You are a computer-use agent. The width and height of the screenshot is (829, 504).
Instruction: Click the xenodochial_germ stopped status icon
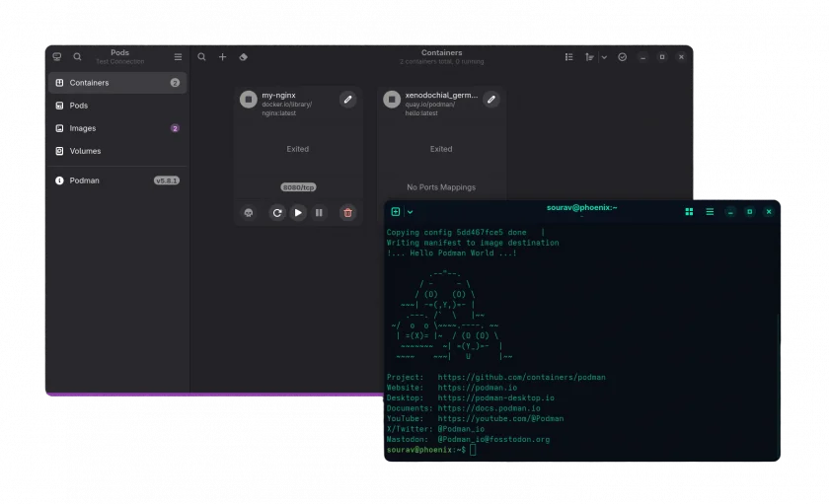tap(392, 100)
